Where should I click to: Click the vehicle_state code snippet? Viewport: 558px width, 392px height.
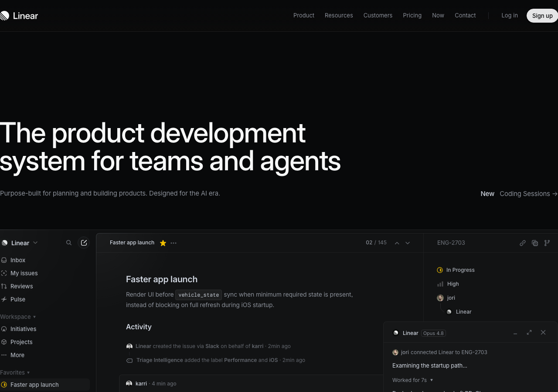[199, 295]
